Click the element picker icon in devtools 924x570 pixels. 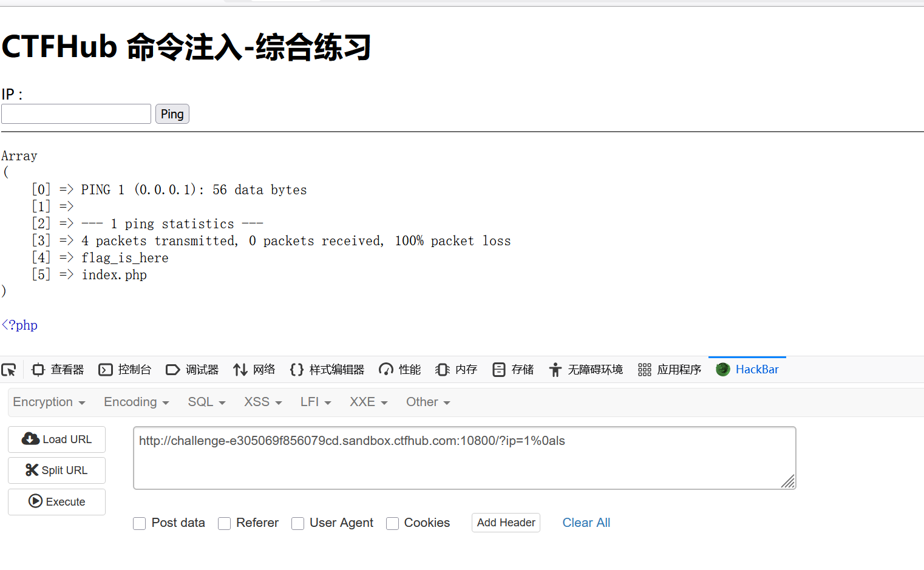[9, 370]
